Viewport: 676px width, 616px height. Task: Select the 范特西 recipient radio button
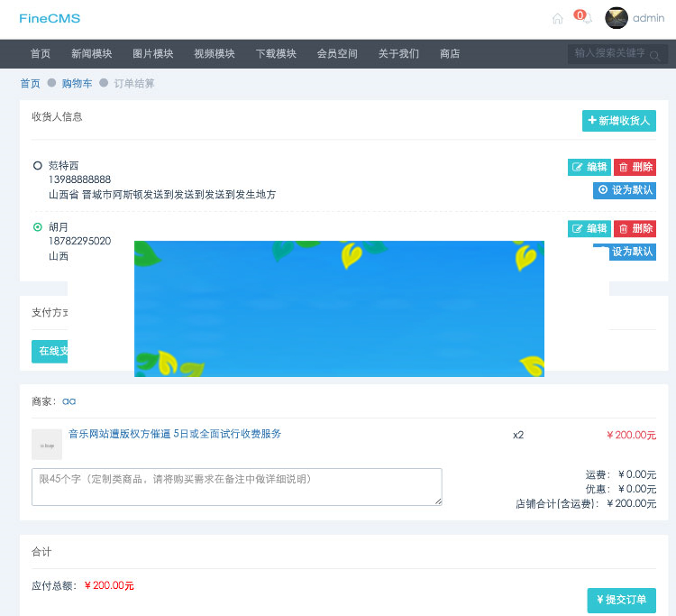tap(38, 166)
